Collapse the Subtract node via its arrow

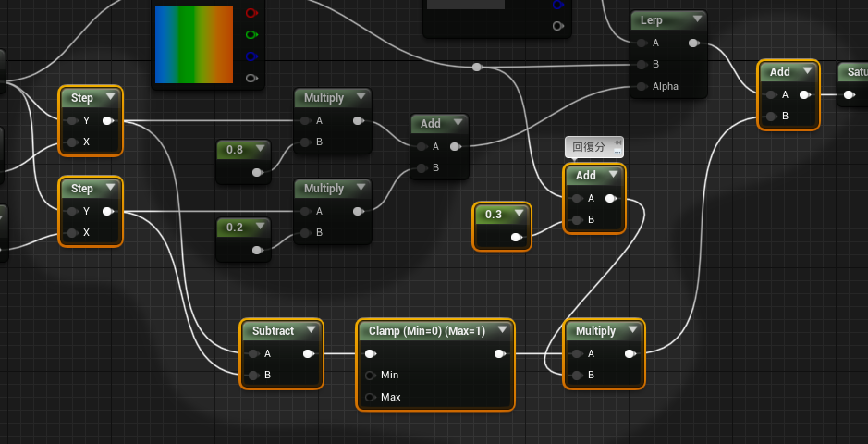(x=312, y=330)
